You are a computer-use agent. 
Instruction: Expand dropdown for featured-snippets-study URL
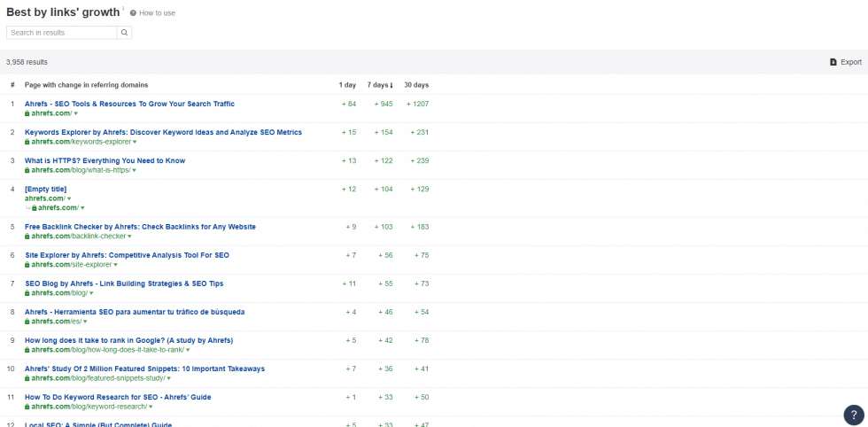point(168,379)
